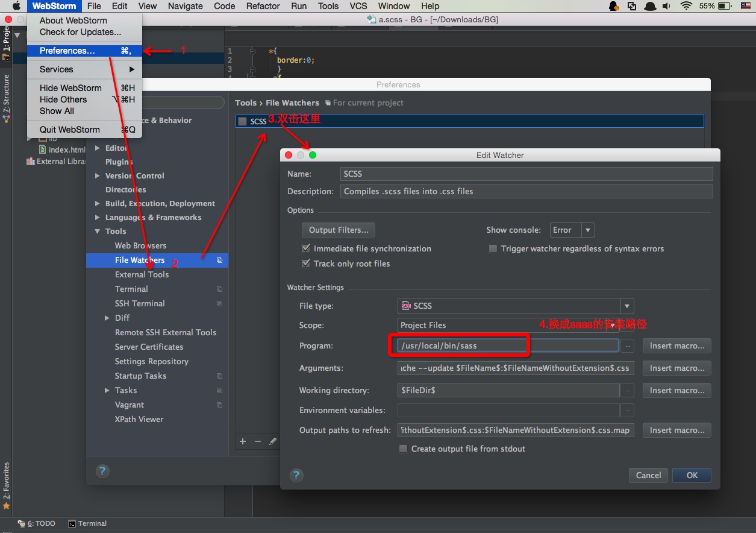Open the VCS menu
The image size is (756, 533).
358,6
